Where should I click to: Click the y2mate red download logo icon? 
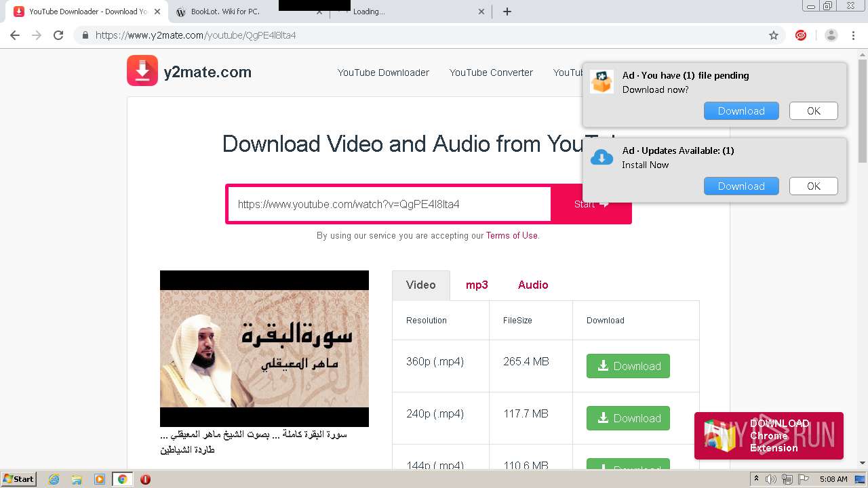click(x=142, y=70)
